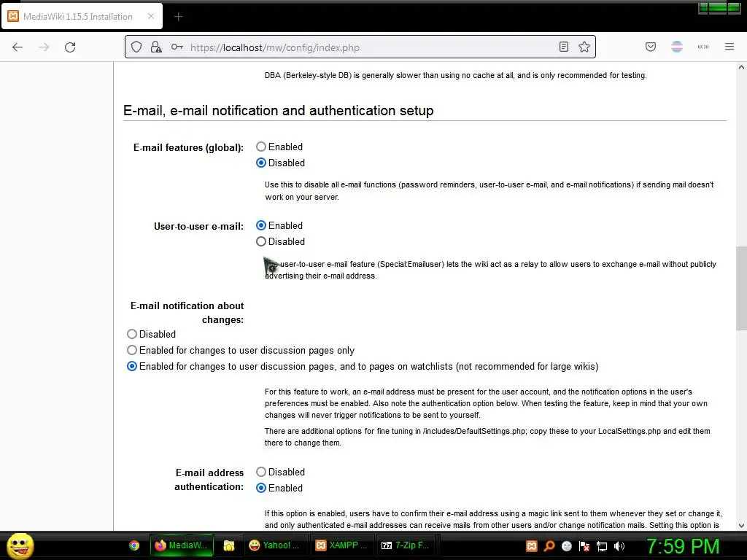The image size is (747, 560).
Task: Launch Chrome from the taskbar
Action: [x=134, y=545]
